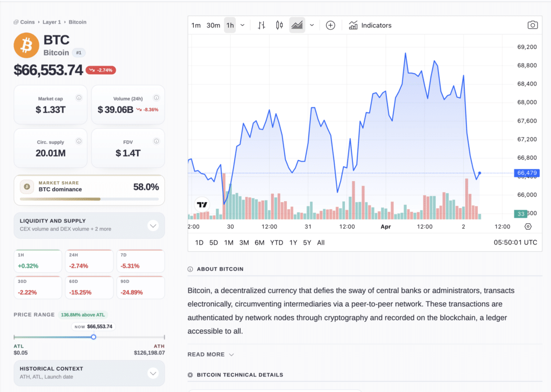Open the chart style dropdown chevron

[311, 25]
